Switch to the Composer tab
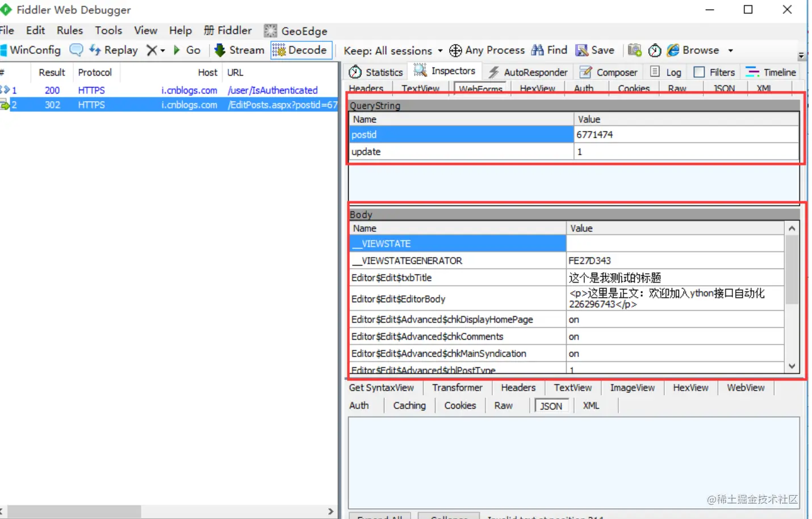 (609, 72)
